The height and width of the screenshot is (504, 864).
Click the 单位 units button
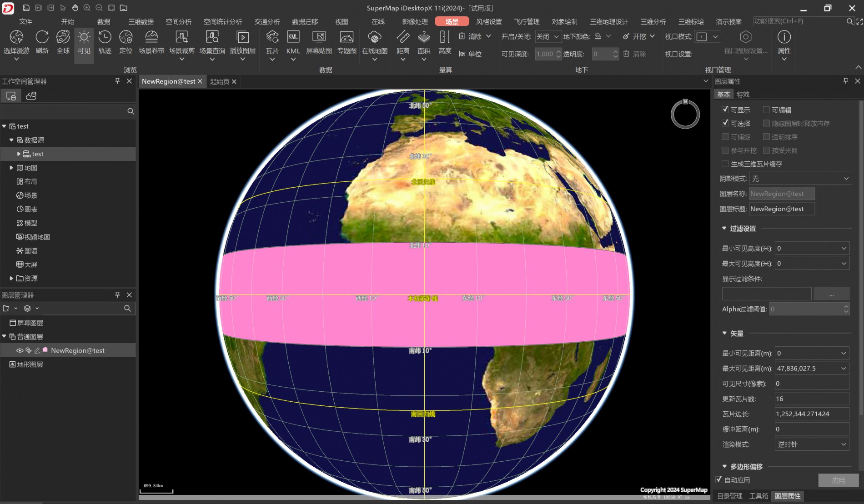[470, 54]
